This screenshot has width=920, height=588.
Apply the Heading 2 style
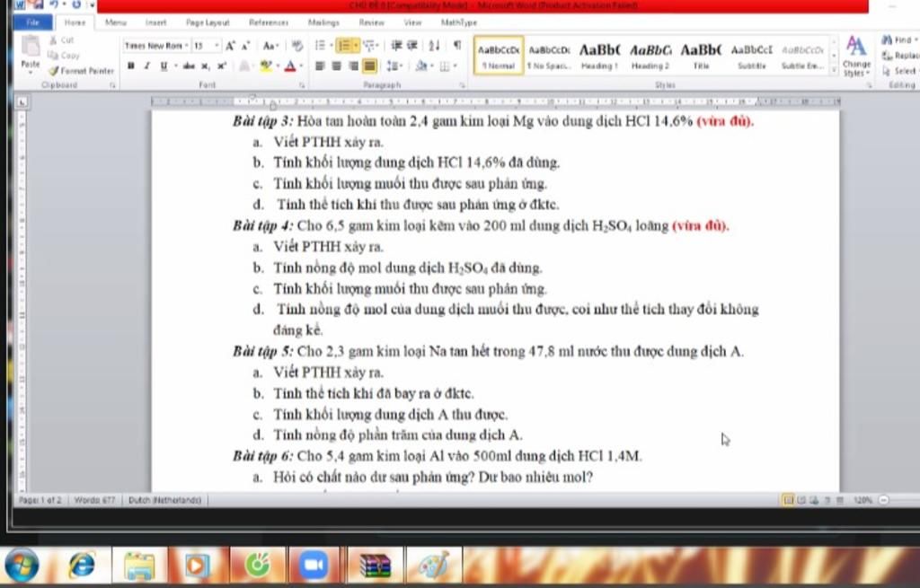(650, 57)
